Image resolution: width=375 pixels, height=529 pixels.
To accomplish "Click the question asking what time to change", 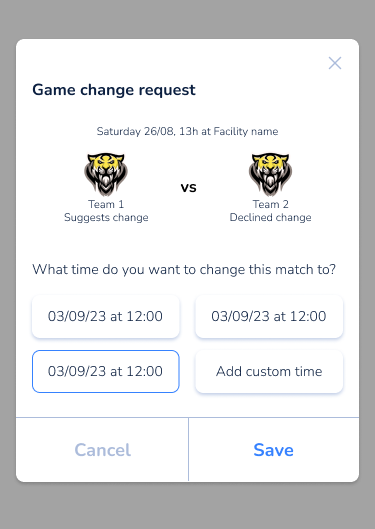I will 184,270.
